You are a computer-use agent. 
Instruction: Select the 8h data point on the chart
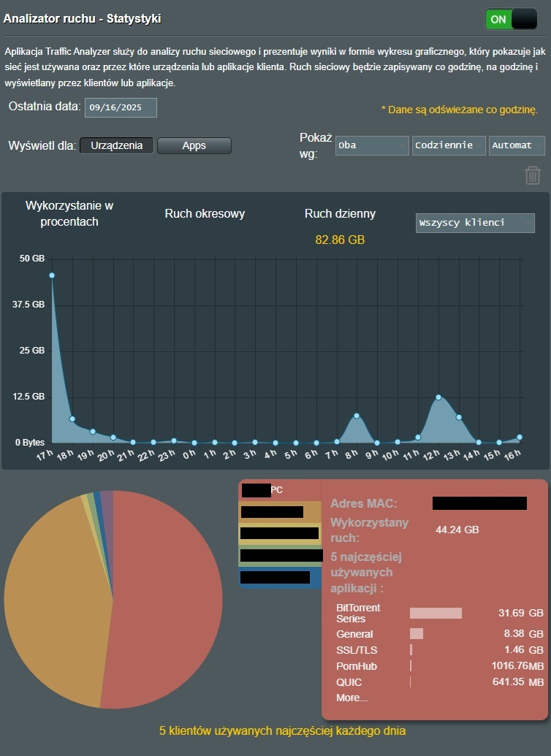pyautogui.click(x=357, y=416)
